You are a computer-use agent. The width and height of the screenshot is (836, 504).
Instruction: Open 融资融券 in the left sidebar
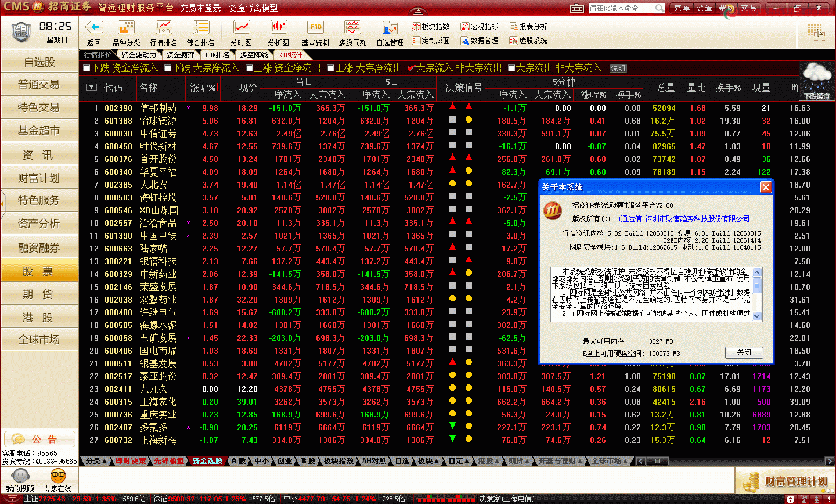(39, 248)
